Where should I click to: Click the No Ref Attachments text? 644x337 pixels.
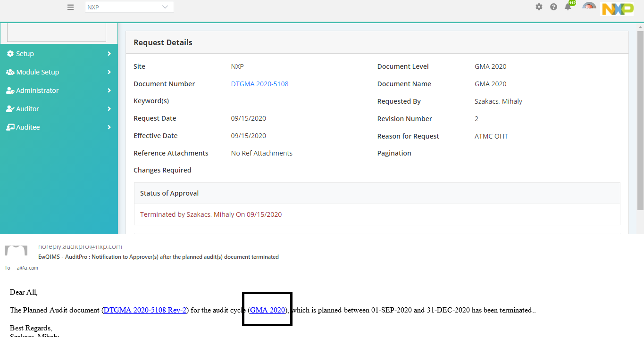coord(261,153)
